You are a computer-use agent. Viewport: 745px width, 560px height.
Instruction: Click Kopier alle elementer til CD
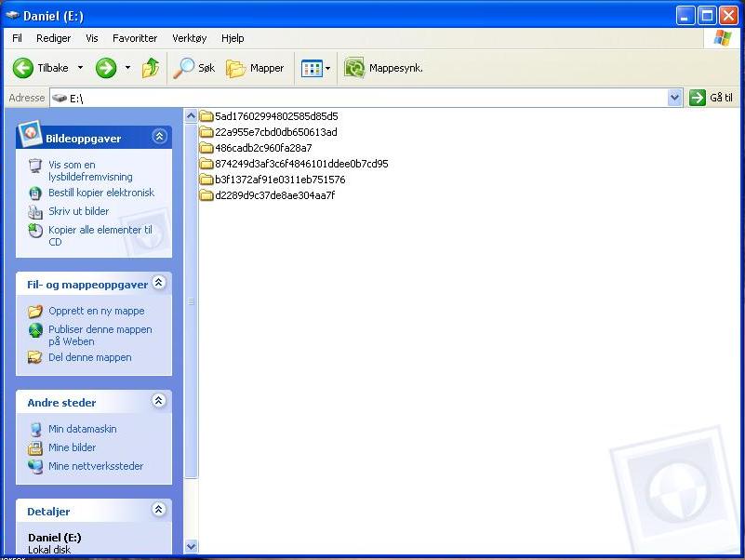[100, 235]
